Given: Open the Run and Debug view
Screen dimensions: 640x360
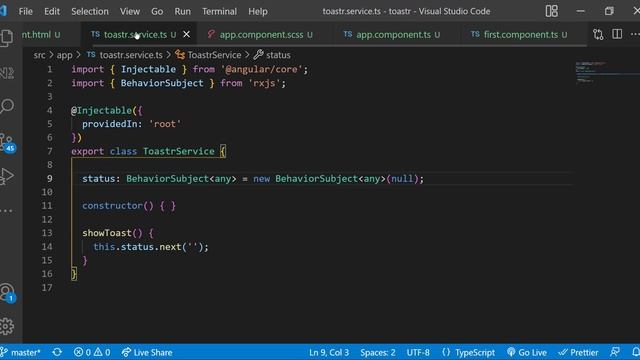Looking at the screenshot, I should click(x=7, y=177).
